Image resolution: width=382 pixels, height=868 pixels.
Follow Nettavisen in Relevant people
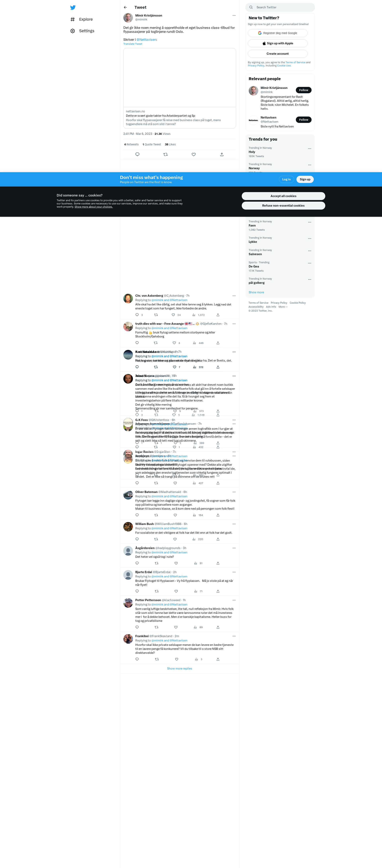point(303,120)
